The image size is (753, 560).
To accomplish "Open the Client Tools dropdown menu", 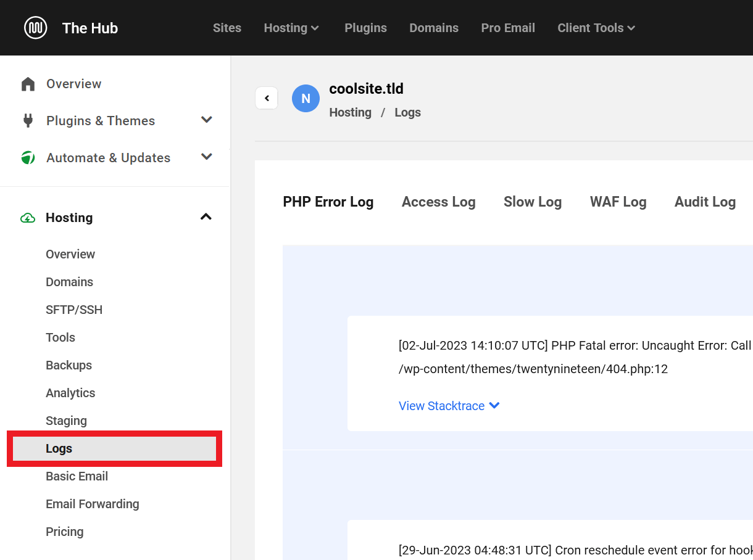I will click(596, 28).
